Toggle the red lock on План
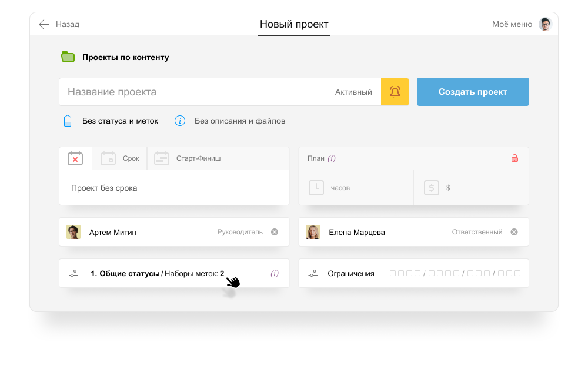 (515, 158)
